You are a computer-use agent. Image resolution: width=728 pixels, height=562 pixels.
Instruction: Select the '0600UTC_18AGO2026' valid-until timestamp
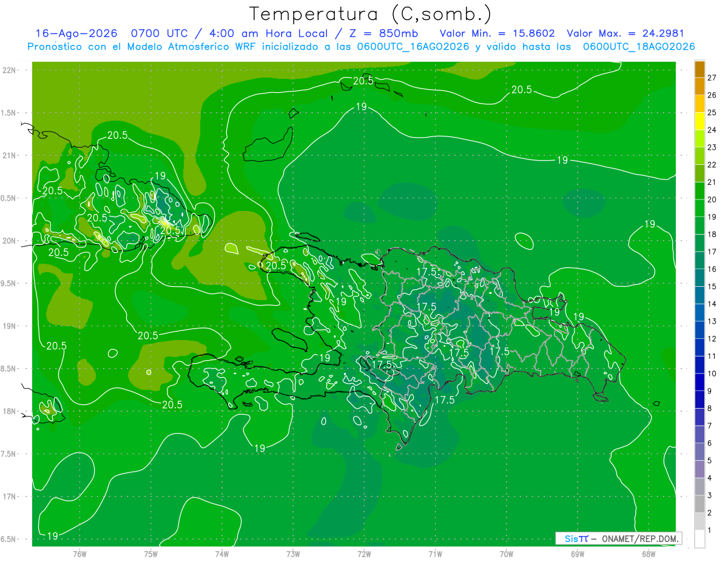click(x=638, y=47)
